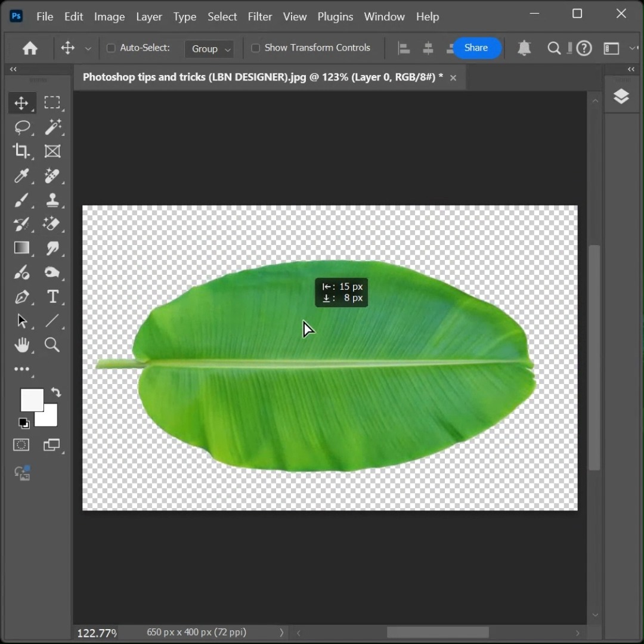Screen dimensions: 644x644
Task: Change screen mode button
Action: (x=52, y=445)
